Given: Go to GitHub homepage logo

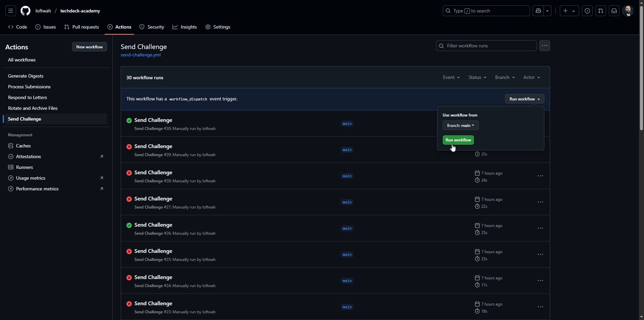Looking at the screenshot, I should [25, 11].
